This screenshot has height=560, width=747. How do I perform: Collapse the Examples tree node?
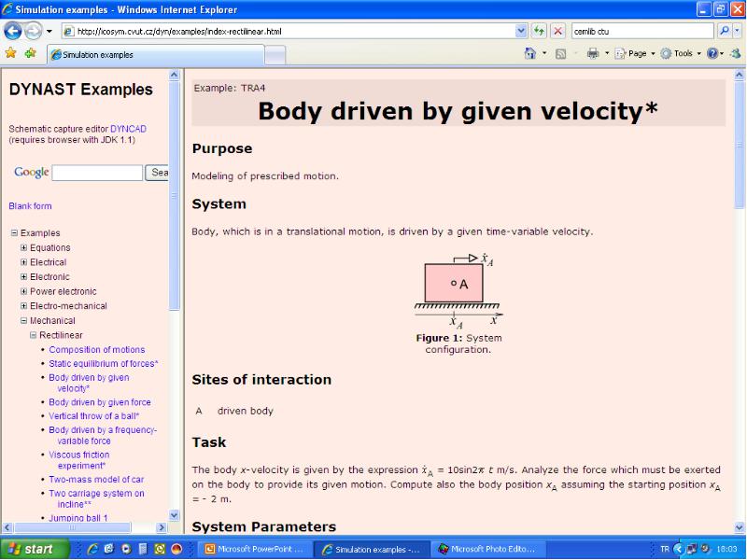tap(14, 232)
